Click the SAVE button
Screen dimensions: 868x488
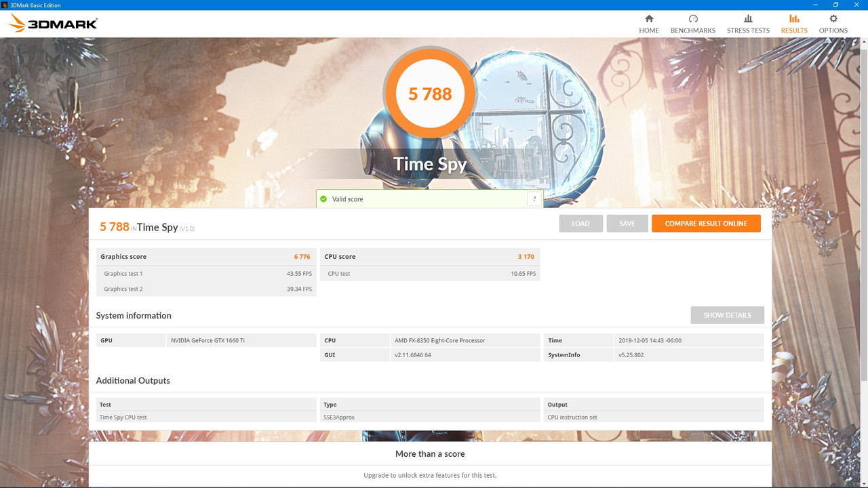(x=627, y=224)
